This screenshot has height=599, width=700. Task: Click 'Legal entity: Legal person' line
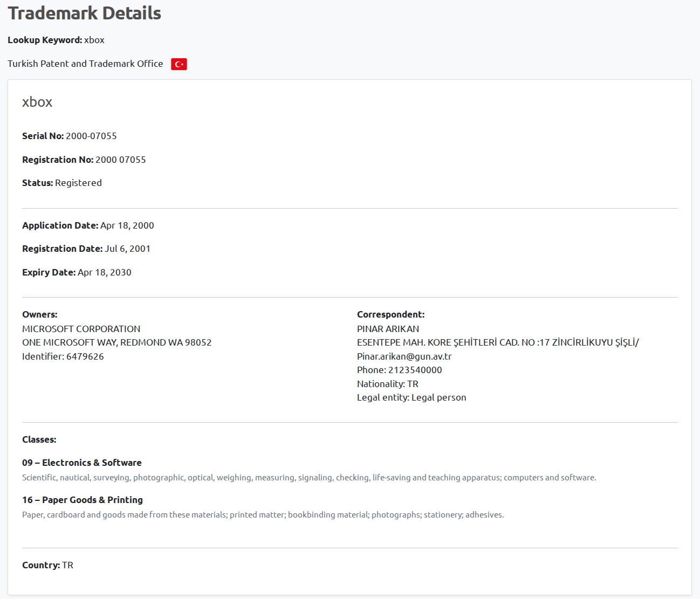tap(411, 397)
